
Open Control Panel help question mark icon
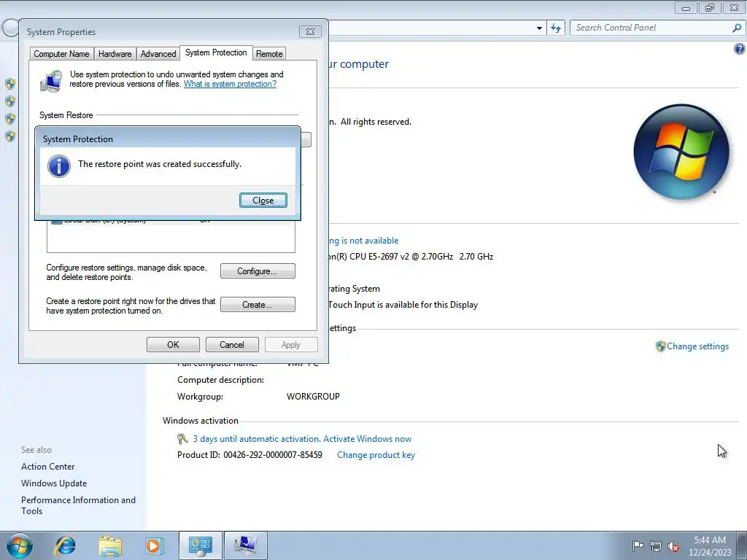pyautogui.click(x=740, y=49)
